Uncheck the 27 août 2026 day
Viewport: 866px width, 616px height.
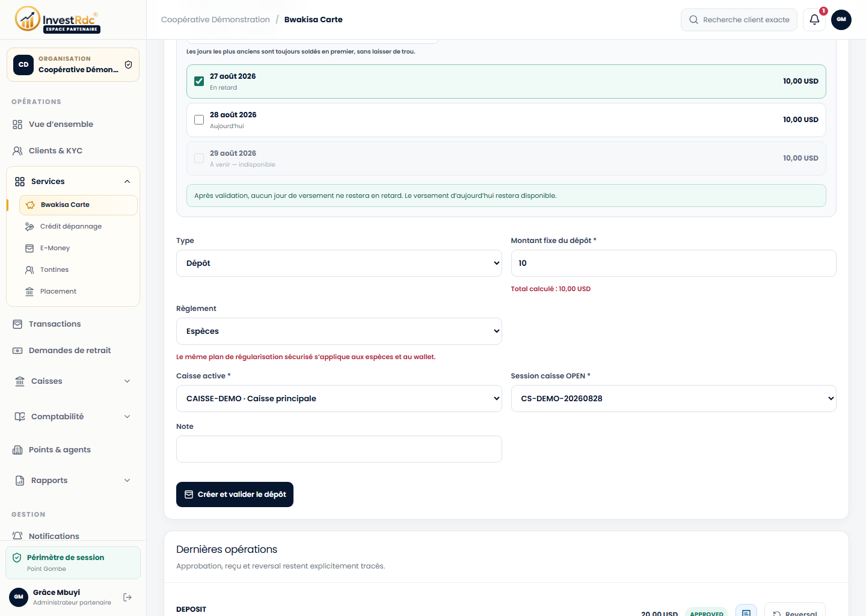pos(199,81)
